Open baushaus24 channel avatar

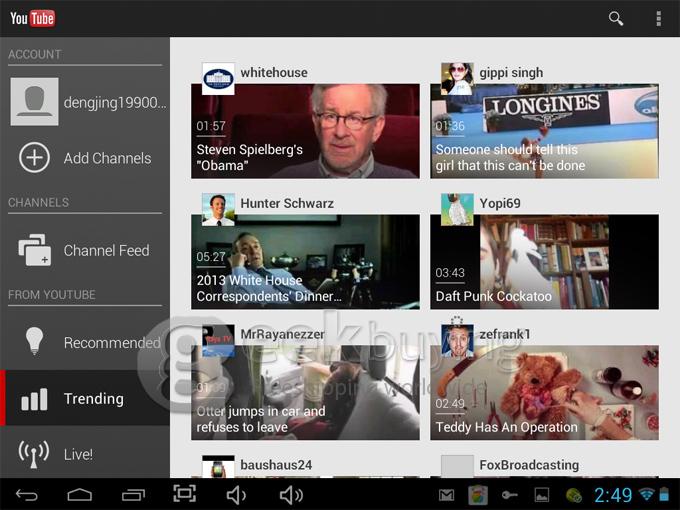pyautogui.click(x=218, y=467)
